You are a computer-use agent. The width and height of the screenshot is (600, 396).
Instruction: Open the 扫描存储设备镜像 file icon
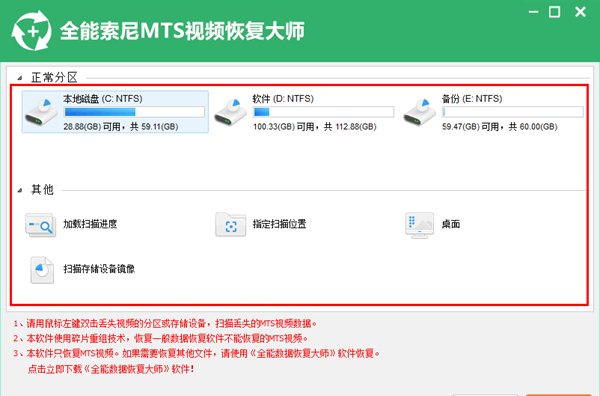tap(42, 270)
